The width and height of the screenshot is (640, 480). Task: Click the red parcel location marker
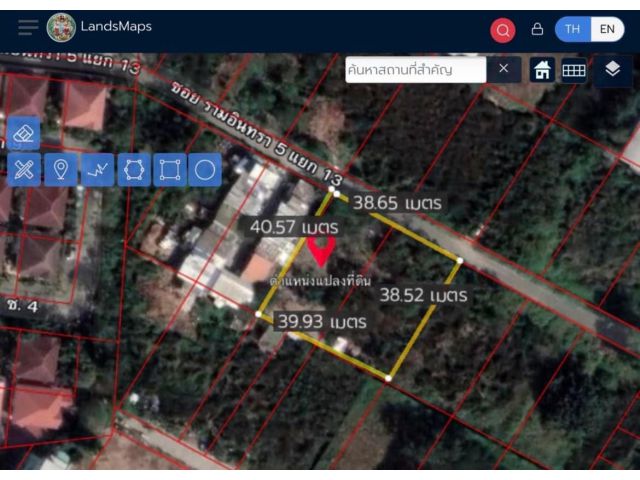321,252
